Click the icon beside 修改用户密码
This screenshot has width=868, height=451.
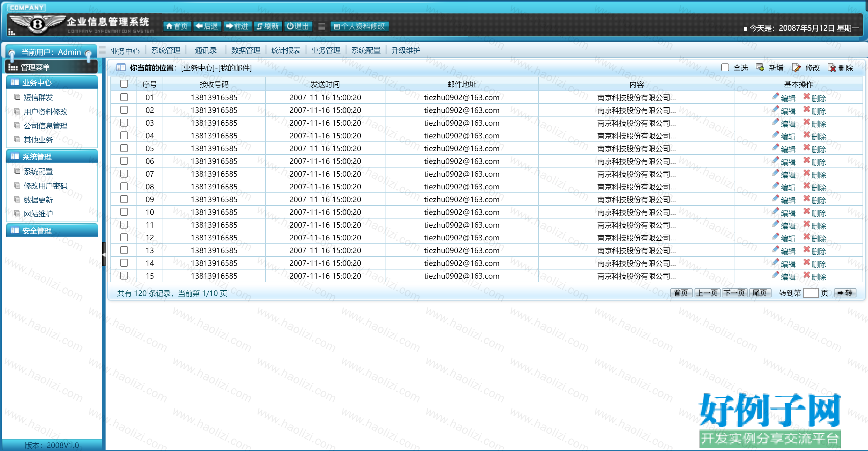click(17, 185)
